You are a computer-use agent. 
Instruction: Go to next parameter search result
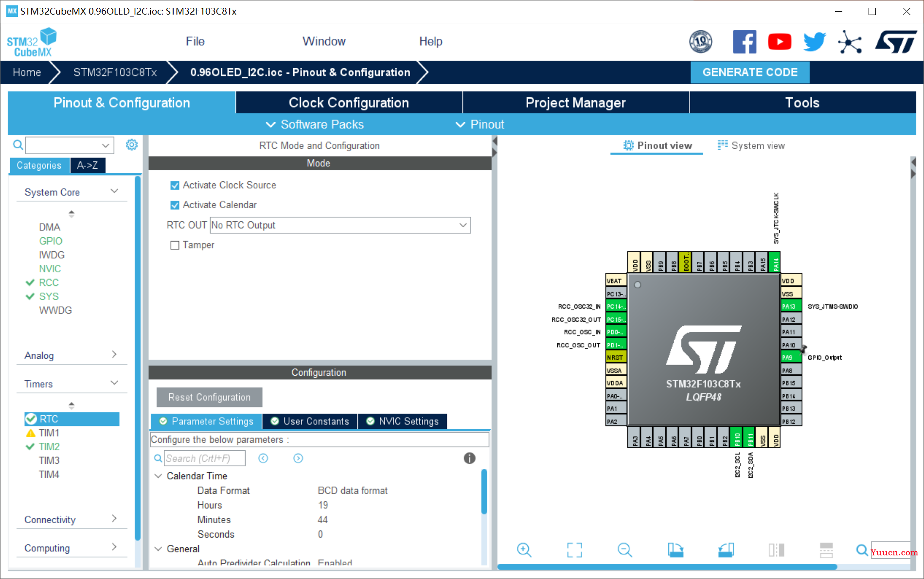[x=298, y=458]
